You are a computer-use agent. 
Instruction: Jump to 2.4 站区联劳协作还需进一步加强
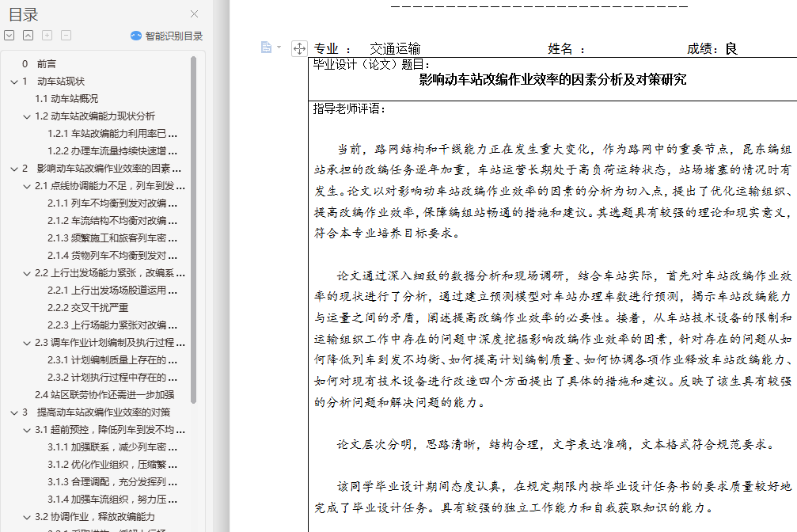(x=104, y=395)
